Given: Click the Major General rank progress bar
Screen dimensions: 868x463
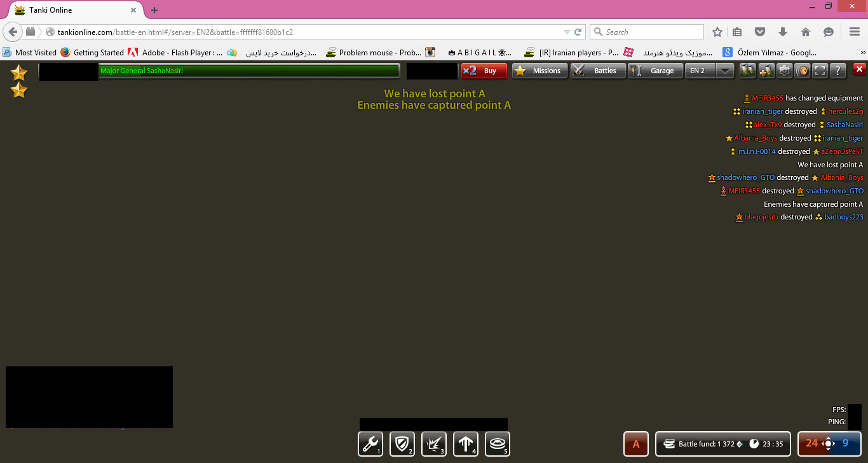Looking at the screenshot, I should (x=249, y=71).
